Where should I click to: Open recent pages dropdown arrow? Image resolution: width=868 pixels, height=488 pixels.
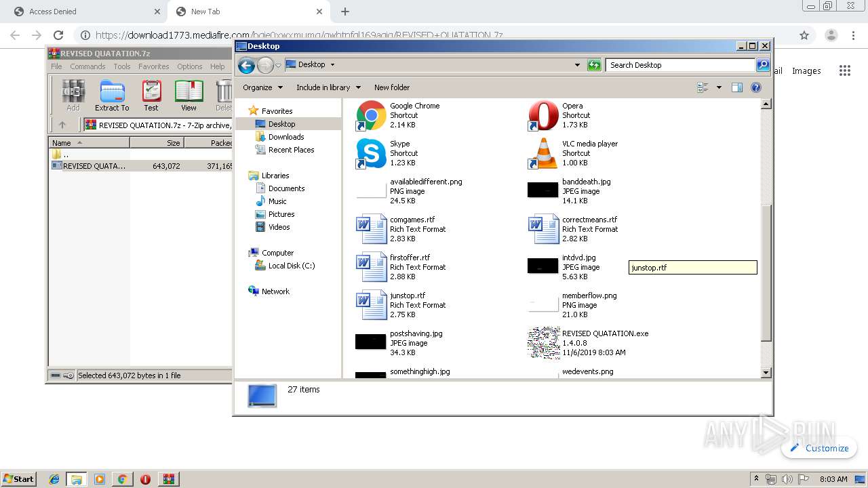tap(278, 66)
